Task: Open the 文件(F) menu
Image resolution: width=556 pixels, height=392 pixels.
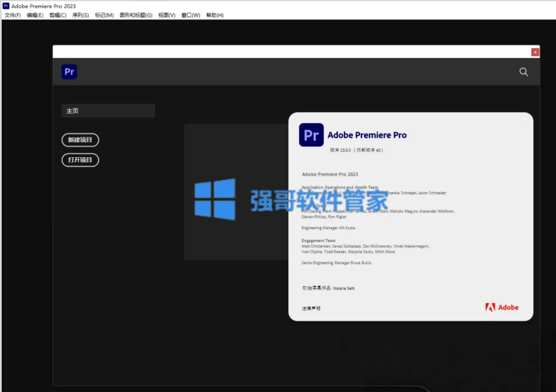Action: (13, 15)
